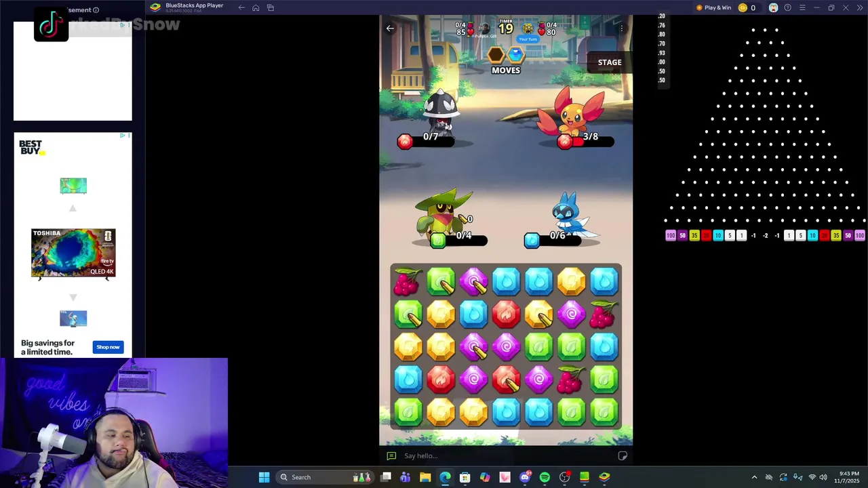Viewport: 868px width, 488px height.
Task: Tap the red fire gem with sword
Action: (506, 380)
